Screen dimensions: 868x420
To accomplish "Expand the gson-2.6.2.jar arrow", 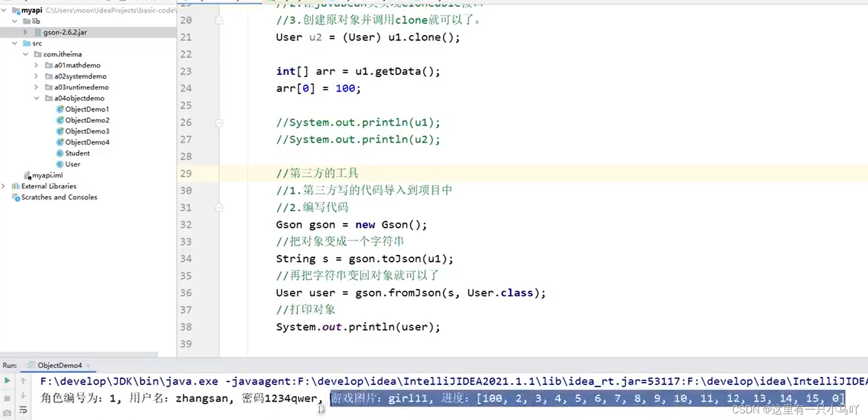I will 25,32.
